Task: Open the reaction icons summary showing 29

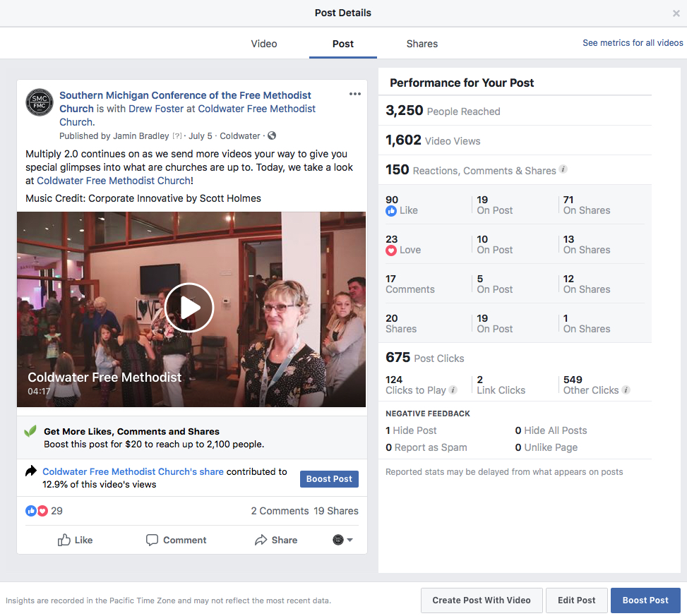Action: tap(44, 511)
